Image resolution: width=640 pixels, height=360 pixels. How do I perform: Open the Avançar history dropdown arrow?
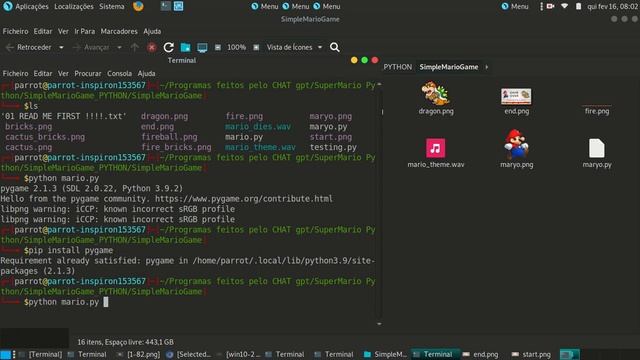tap(119, 47)
